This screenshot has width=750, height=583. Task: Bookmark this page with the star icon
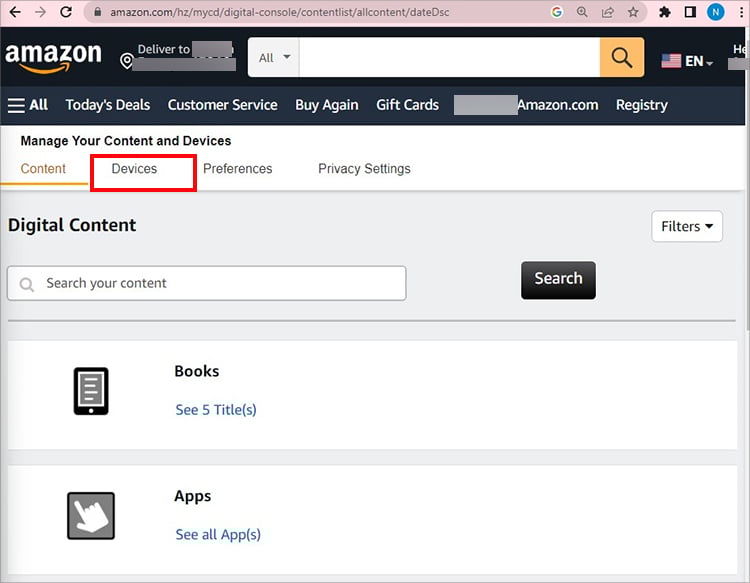pos(633,12)
